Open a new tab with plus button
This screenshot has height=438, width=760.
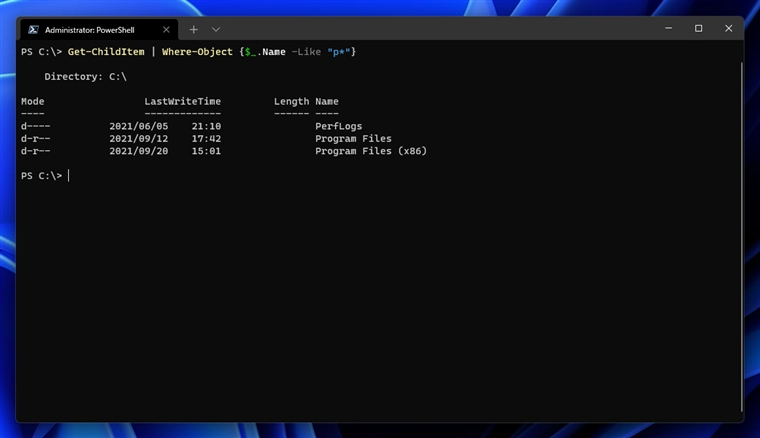[193, 30]
